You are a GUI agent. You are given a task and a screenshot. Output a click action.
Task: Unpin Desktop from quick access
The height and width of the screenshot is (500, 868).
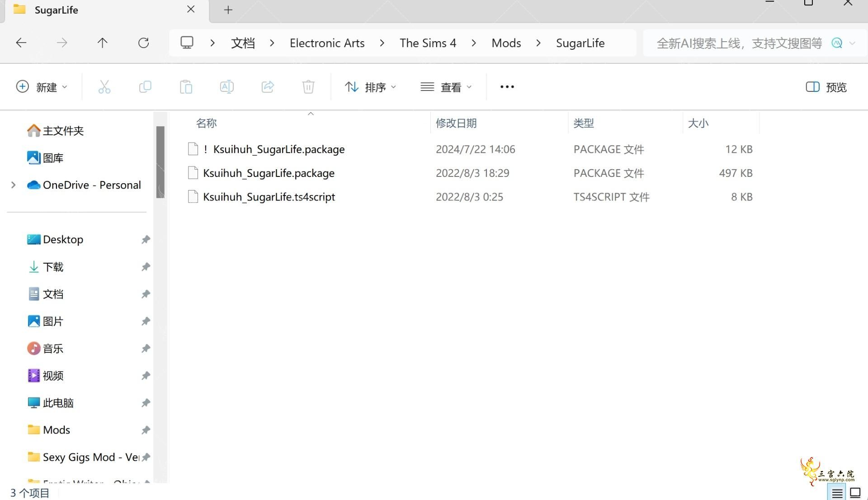[146, 239]
